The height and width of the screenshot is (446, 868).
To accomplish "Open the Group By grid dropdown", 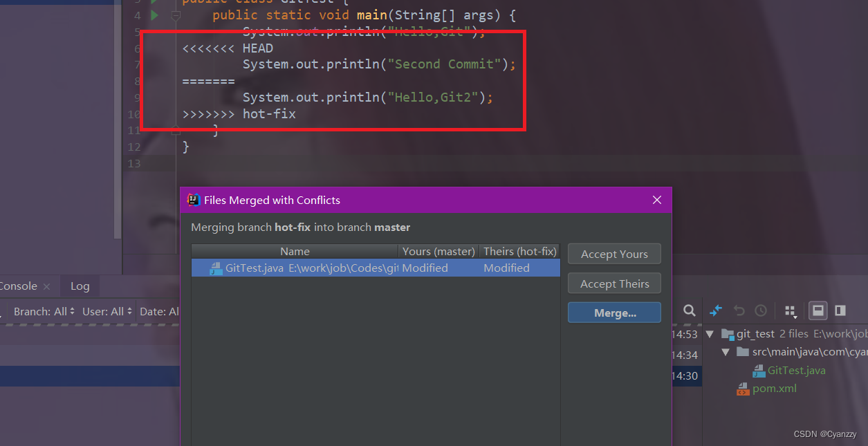I will (791, 311).
